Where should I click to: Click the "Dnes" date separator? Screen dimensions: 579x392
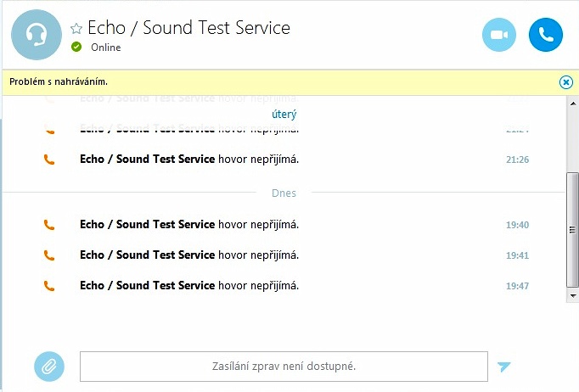click(x=284, y=193)
